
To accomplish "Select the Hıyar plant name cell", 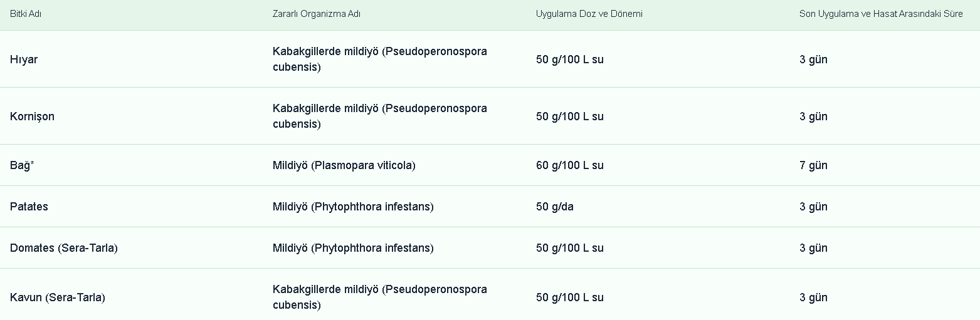I will (24, 59).
